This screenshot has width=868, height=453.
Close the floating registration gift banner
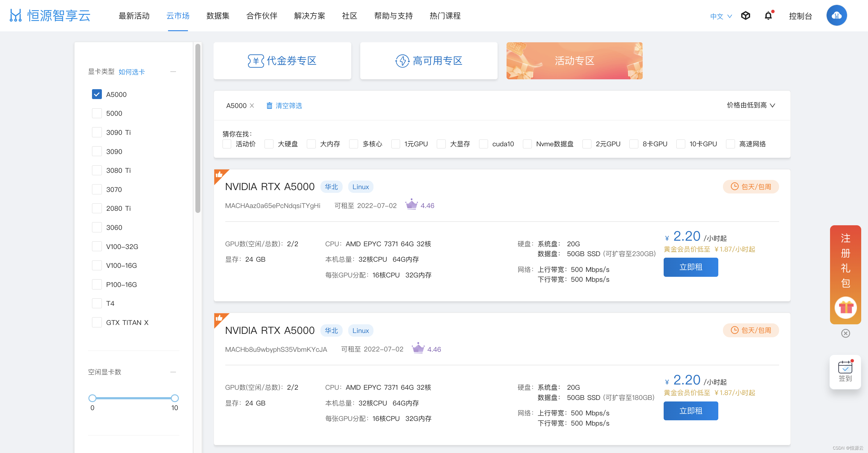[845, 334]
